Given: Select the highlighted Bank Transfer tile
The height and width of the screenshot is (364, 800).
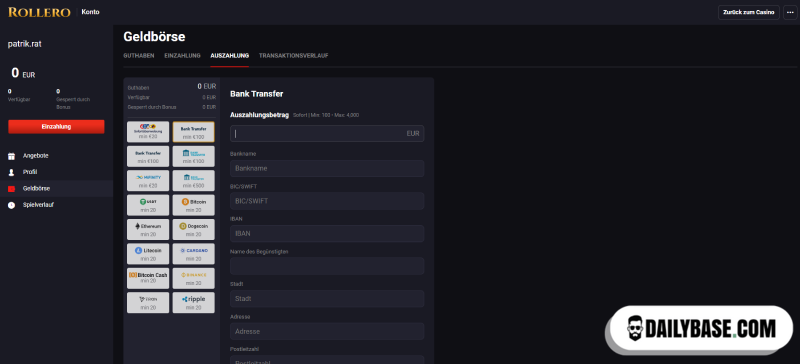Looking at the screenshot, I should click(x=193, y=132).
